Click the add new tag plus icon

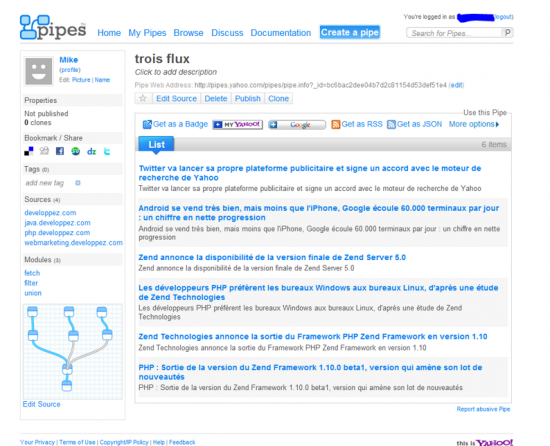[x=78, y=183]
